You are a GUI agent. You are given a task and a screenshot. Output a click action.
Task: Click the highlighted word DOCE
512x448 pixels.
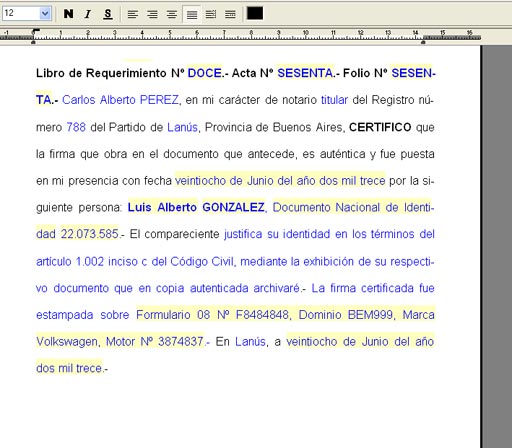[x=205, y=73]
